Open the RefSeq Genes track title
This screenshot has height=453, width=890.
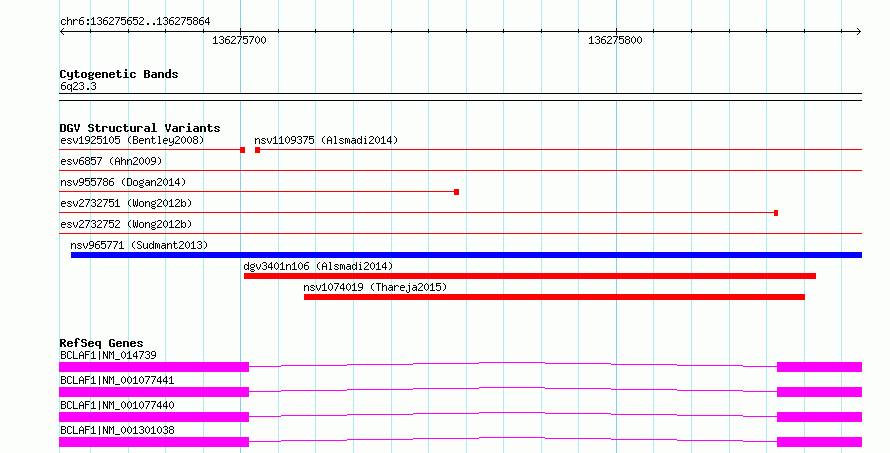pyautogui.click(x=101, y=343)
